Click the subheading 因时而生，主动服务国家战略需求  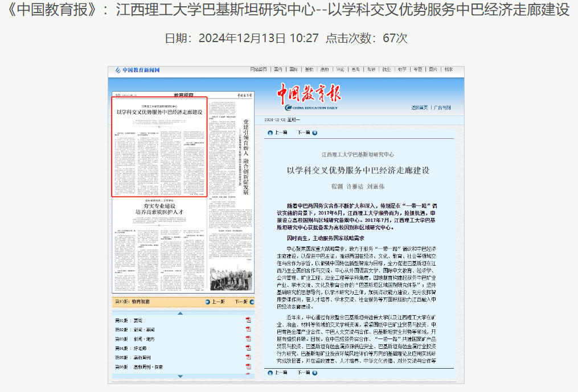point(326,238)
